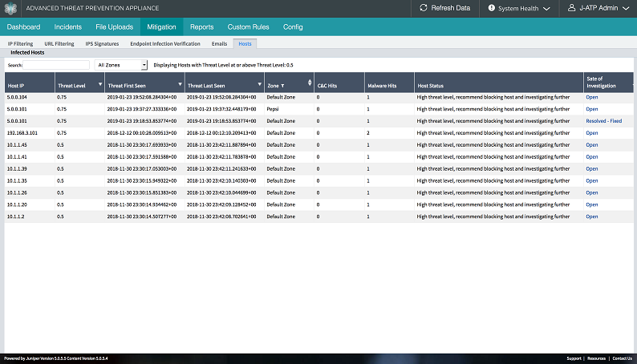
Task: Click the Juniper logo in the header
Action: coord(10,8)
